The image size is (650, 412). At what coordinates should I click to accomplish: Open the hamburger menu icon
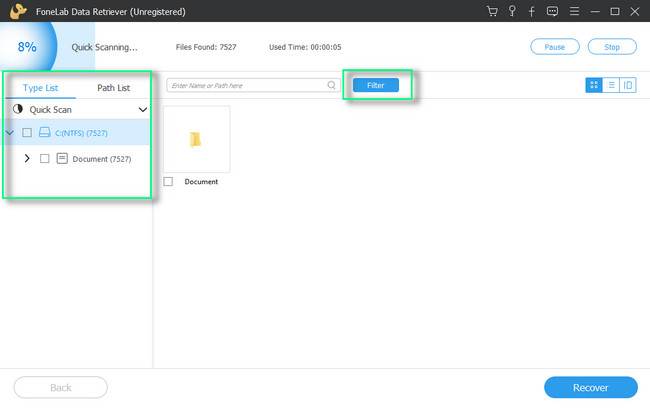point(574,11)
